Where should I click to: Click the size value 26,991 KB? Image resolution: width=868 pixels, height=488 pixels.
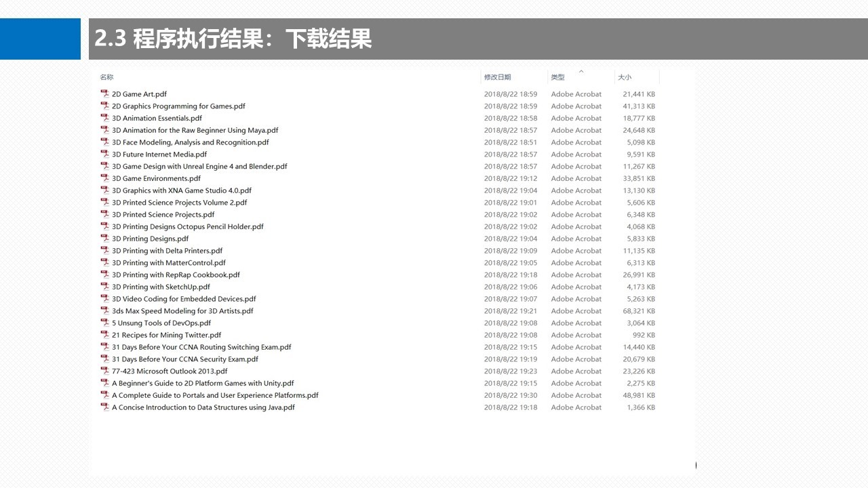click(639, 274)
